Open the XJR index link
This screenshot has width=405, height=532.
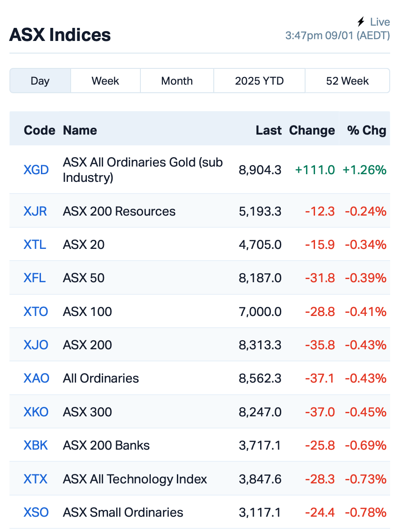[35, 211]
